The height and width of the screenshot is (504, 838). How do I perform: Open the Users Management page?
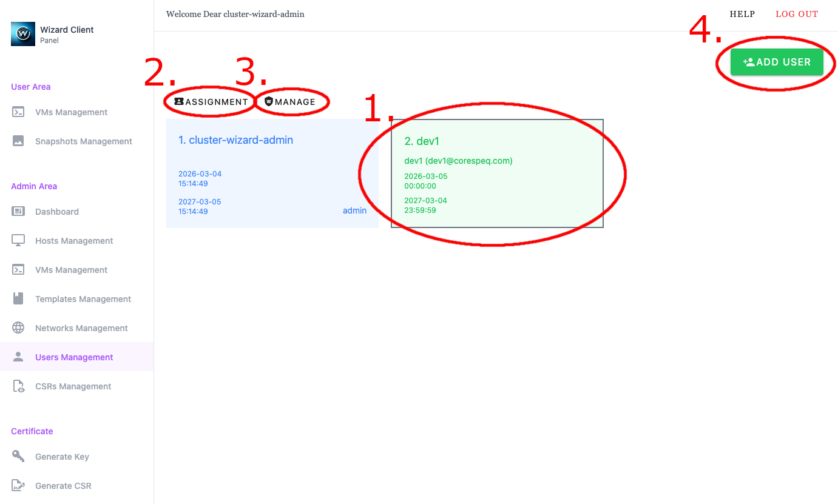(74, 357)
